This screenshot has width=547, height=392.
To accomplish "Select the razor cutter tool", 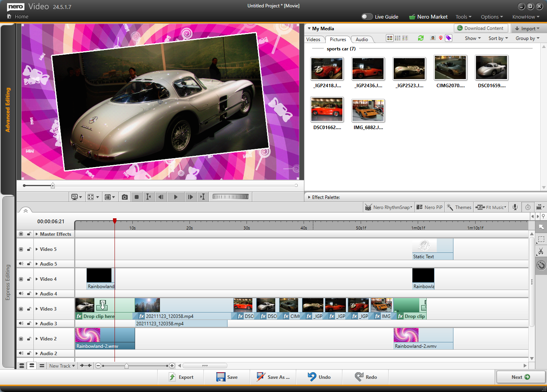I will click(541, 252).
